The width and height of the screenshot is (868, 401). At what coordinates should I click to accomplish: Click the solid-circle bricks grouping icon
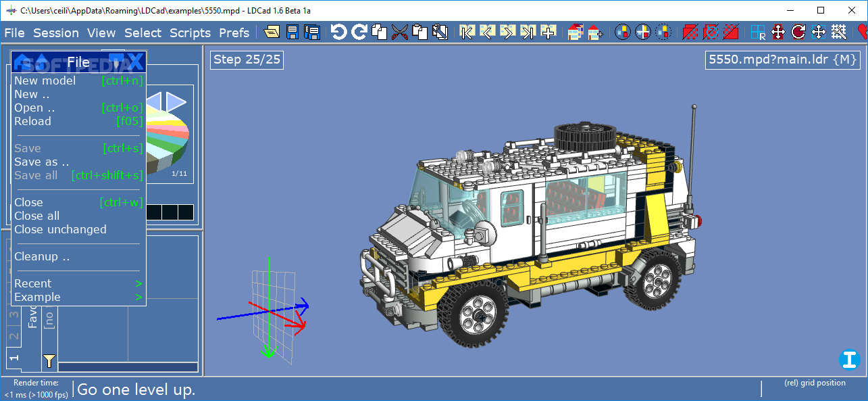coord(623,32)
